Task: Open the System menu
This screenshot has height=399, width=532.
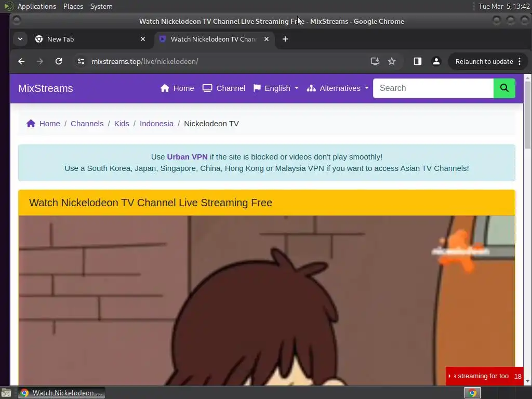Action: pos(101,6)
